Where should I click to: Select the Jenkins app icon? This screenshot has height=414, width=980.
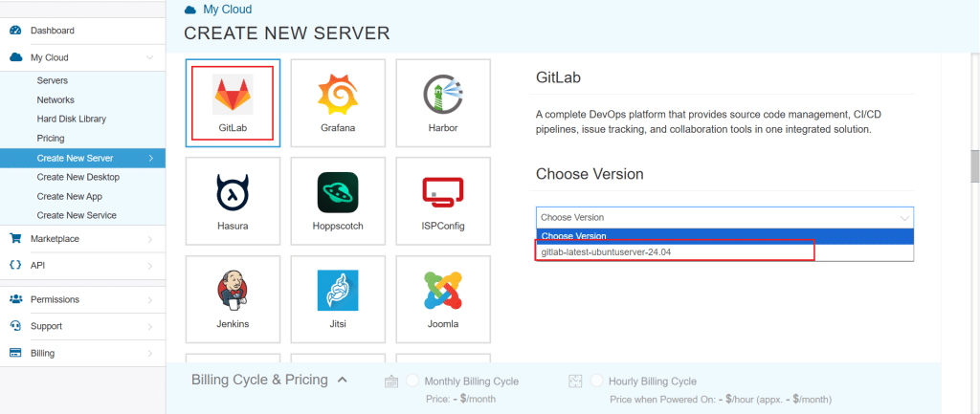tap(233, 291)
